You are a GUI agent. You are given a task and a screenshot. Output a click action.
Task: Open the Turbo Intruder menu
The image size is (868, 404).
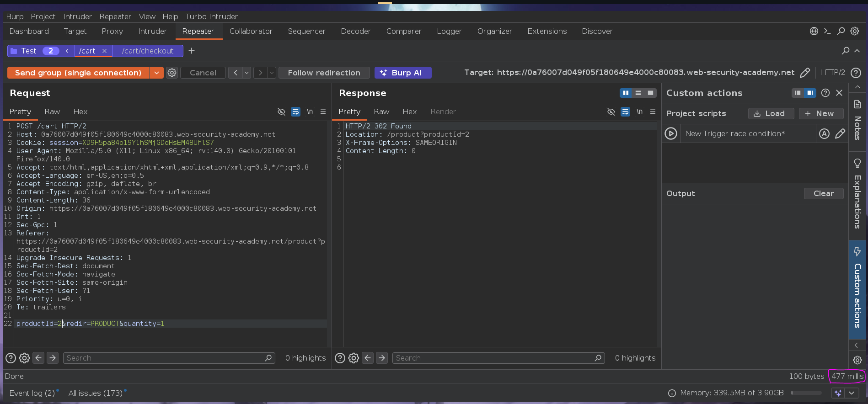click(x=211, y=16)
